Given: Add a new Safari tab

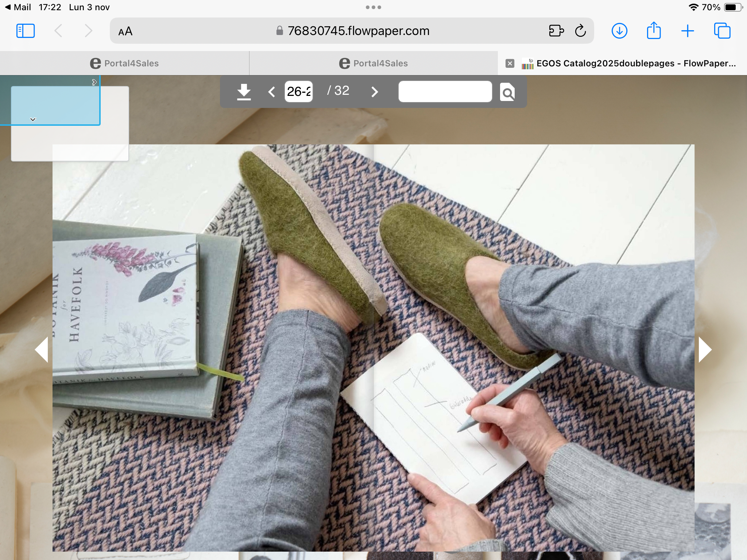Looking at the screenshot, I should pos(688,31).
